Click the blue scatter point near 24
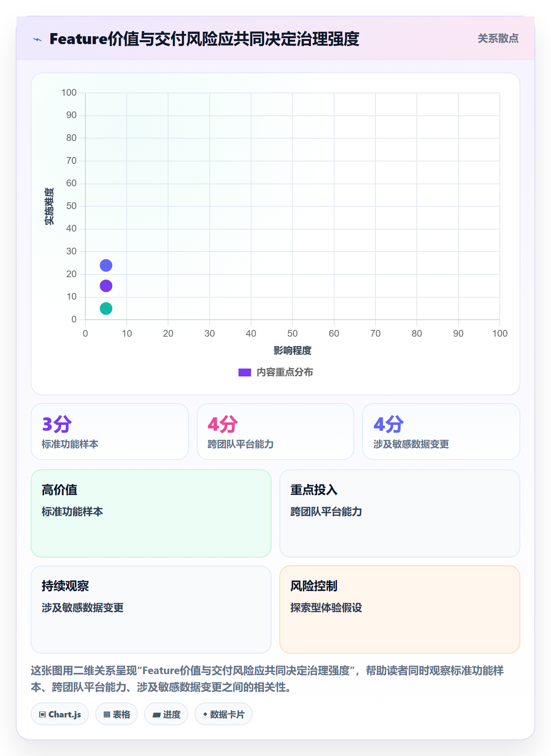The width and height of the screenshot is (551, 756). point(106,265)
